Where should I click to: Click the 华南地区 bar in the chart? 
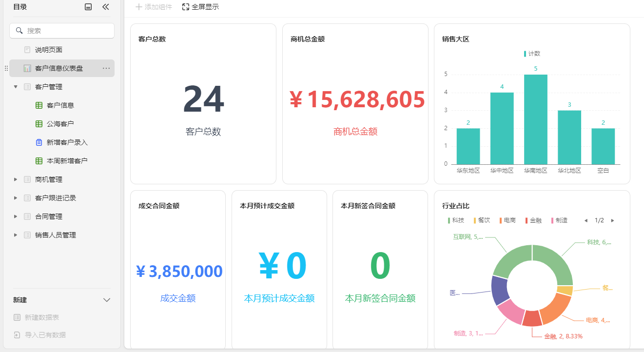[535, 119]
